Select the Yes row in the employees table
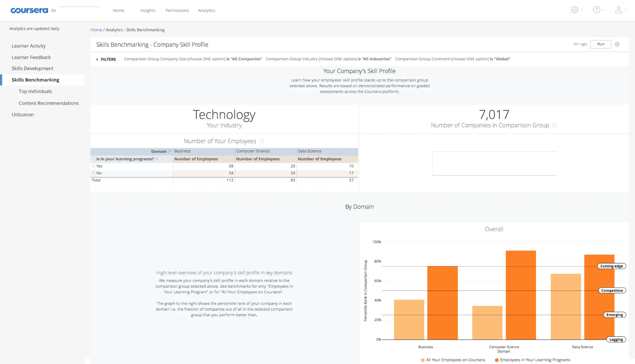The height and width of the screenshot is (364, 635). (x=99, y=166)
